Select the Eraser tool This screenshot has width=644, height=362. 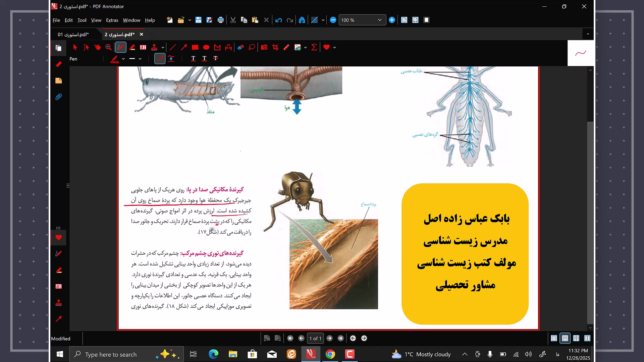pos(240,47)
